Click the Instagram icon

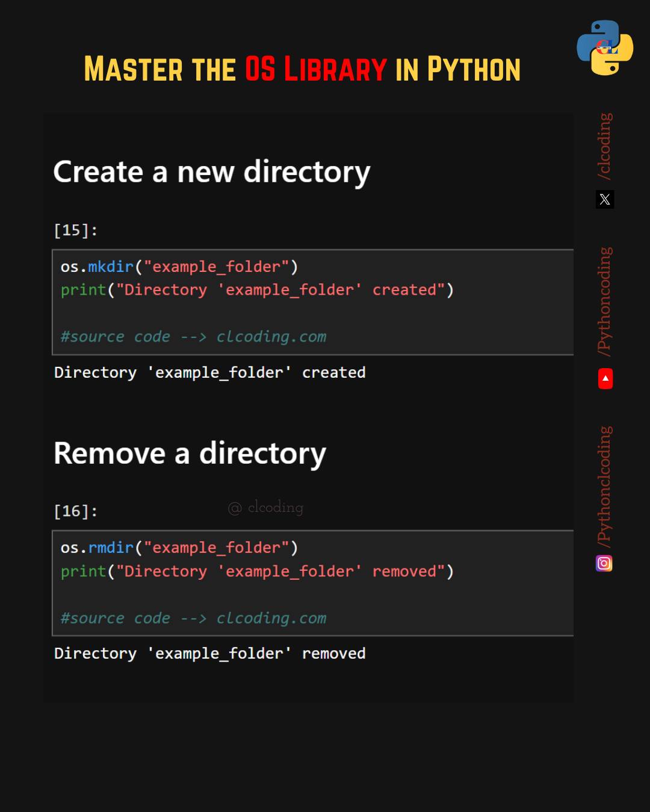point(604,563)
